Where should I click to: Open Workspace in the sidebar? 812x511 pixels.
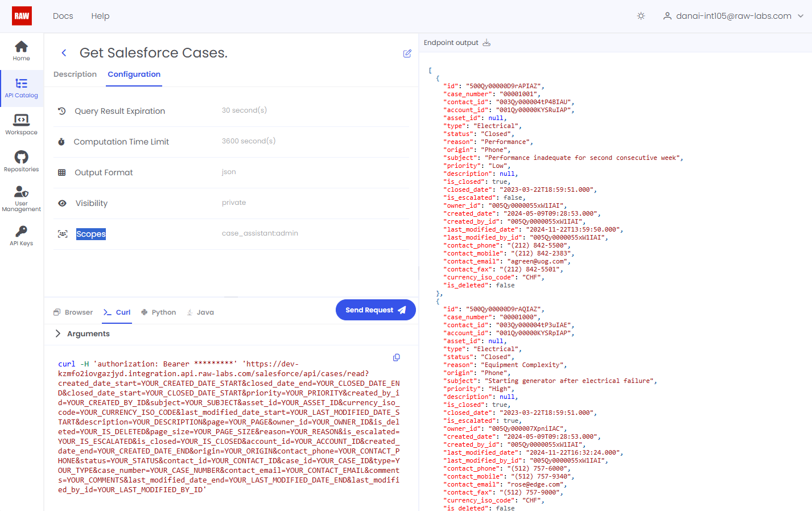coord(22,125)
